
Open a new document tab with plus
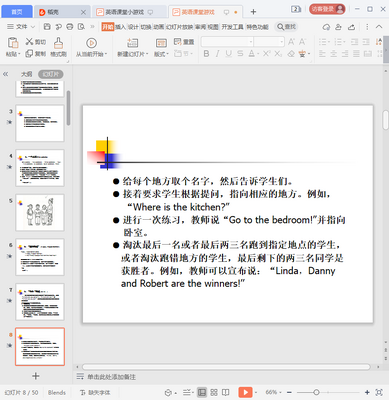[253, 12]
